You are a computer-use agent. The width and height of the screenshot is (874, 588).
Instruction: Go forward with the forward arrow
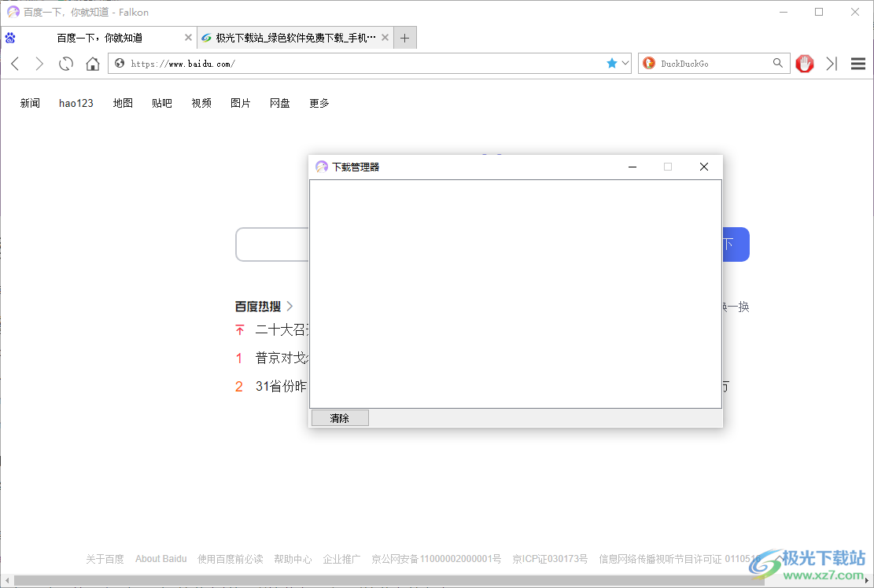pos(39,64)
